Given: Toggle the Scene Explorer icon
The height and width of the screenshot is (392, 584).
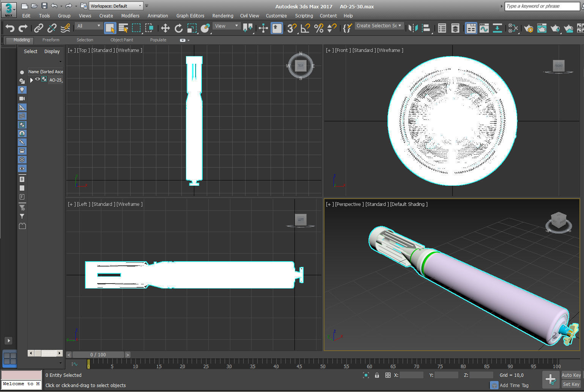Looking at the screenshot, I should tap(442, 28).
